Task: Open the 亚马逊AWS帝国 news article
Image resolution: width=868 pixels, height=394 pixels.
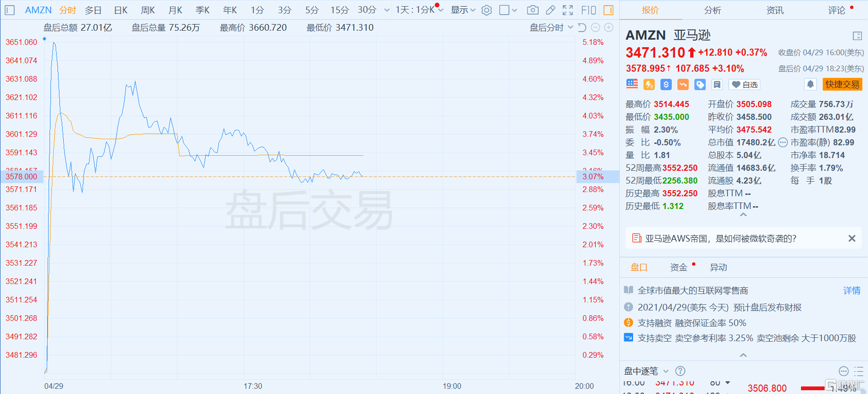Action: 720,238
